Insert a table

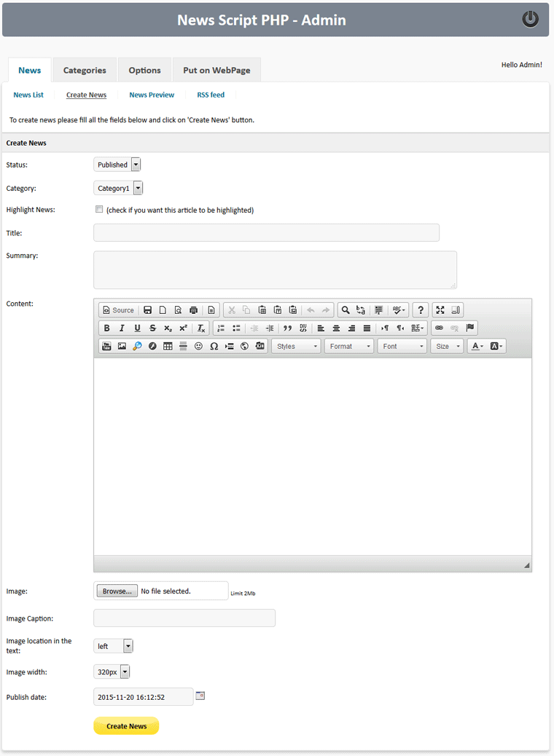tap(168, 346)
